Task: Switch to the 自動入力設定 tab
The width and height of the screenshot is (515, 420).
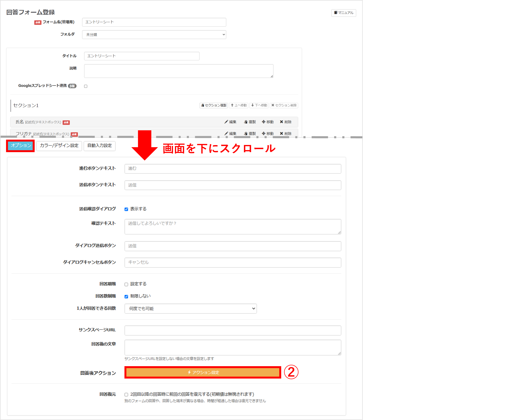Action: click(x=99, y=146)
